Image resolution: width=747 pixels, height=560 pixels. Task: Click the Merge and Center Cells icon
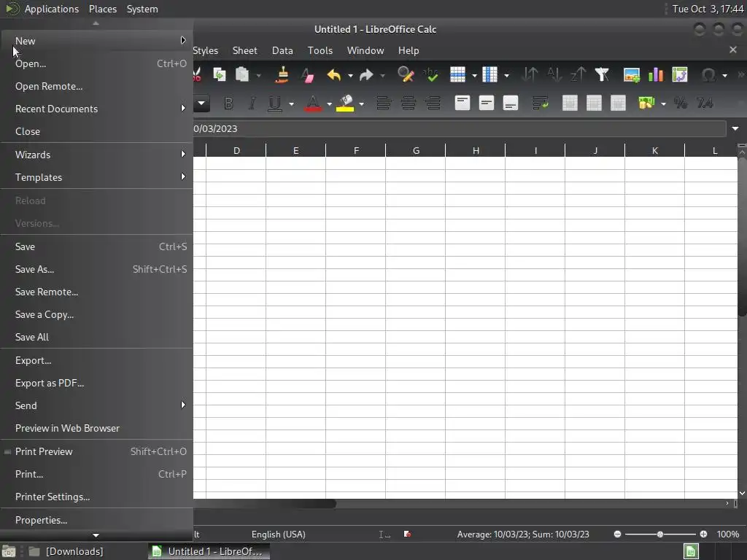pos(570,104)
